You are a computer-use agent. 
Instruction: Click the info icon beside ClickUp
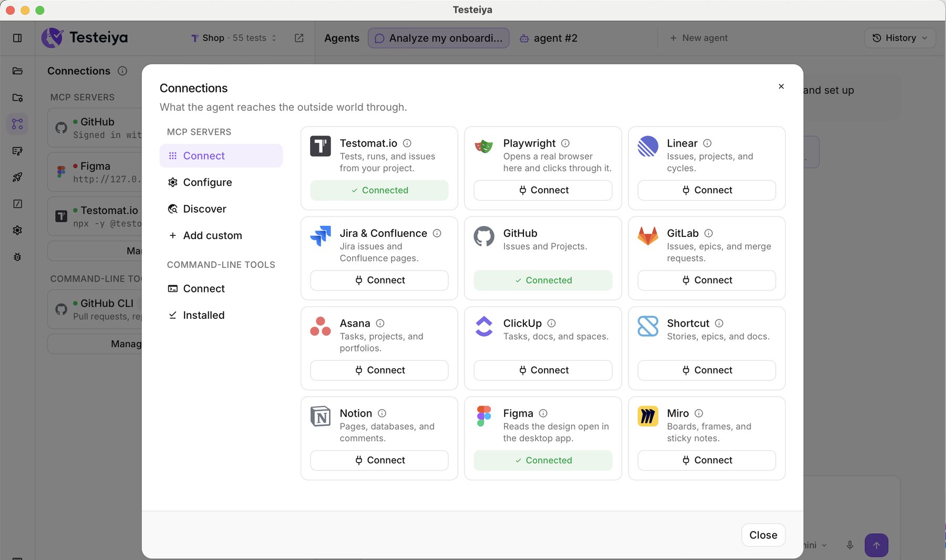tap(551, 323)
